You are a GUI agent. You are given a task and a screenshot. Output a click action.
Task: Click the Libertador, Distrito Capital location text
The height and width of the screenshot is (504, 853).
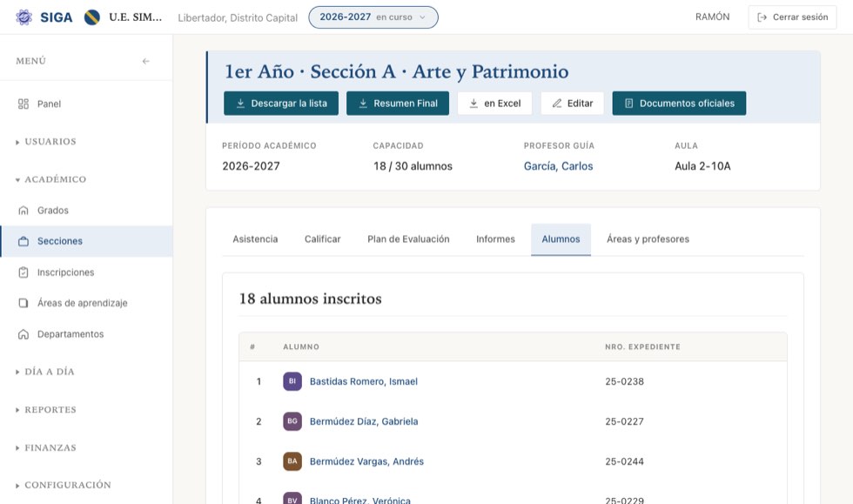click(238, 18)
